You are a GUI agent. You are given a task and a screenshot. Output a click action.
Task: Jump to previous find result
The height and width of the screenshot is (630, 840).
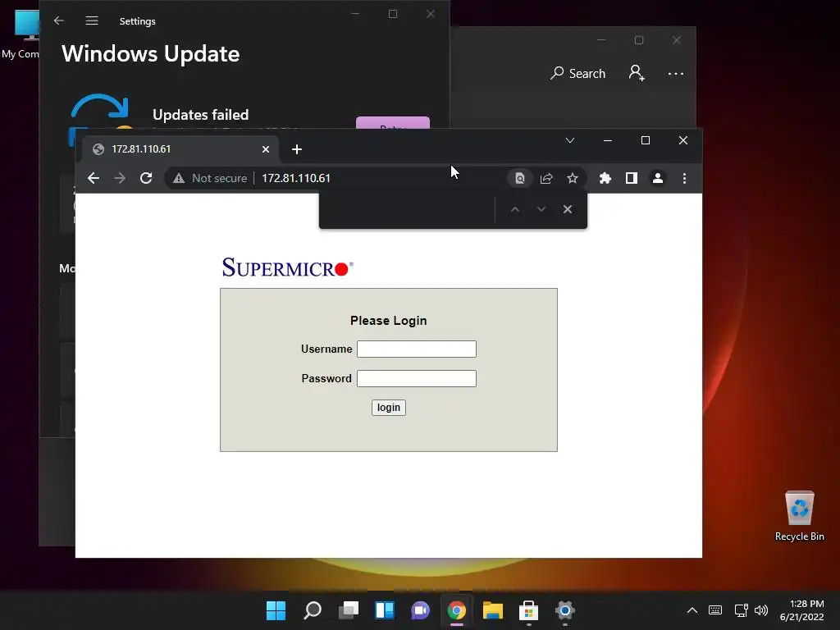coord(515,209)
